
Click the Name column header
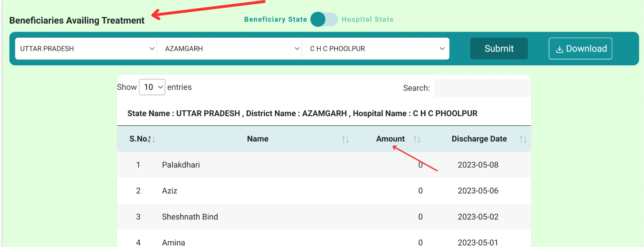tap(258, 139)
